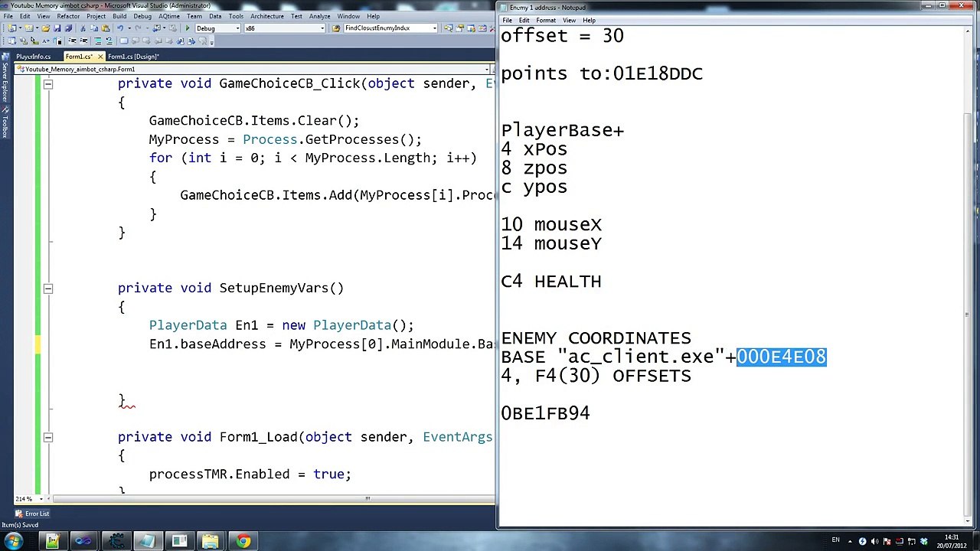This screenshot has height=551, width=980.
Task: Click the Find in Files icon
Action: click(x=336, y=28)
